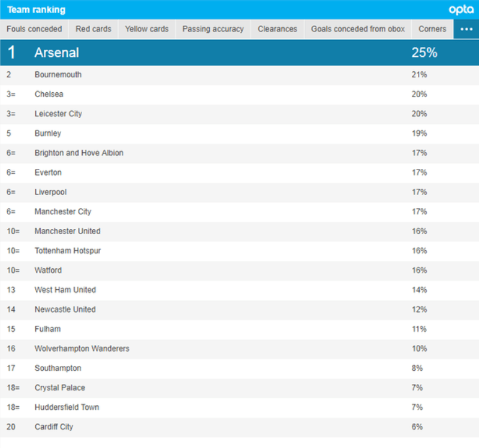Open the Corners tab
The width and height of the screenshot is (479, 448).
click(432, 29)
